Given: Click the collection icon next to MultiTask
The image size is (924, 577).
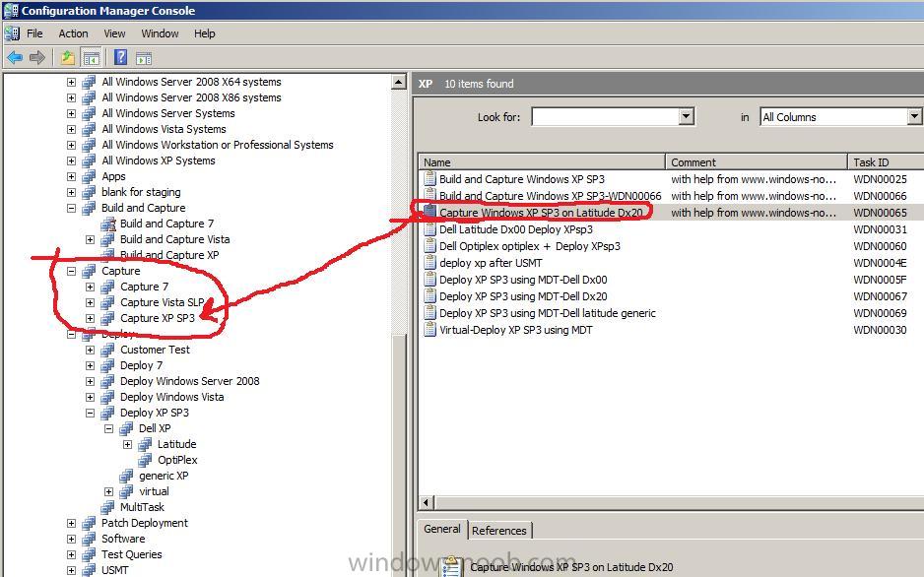Looking at the screenshot, I should coord(107,507).
